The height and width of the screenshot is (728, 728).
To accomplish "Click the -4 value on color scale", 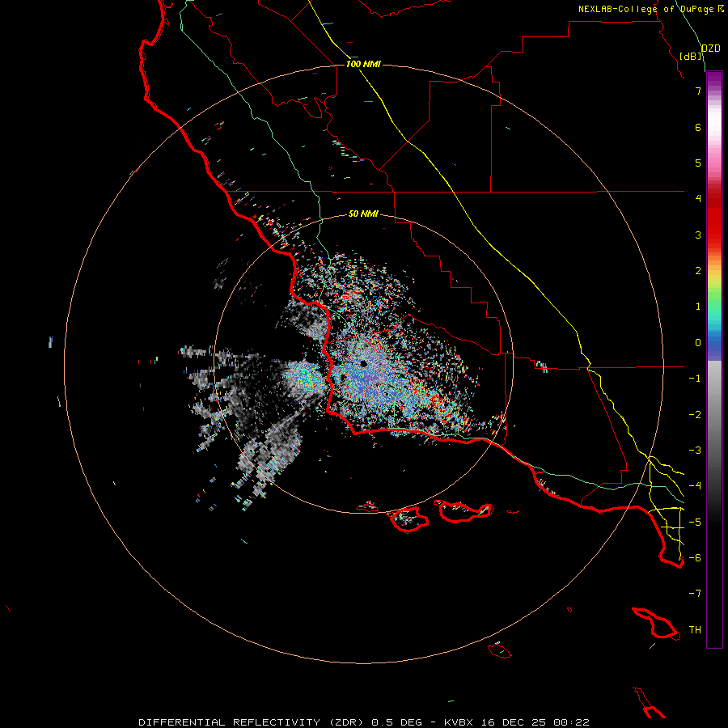I will (x=695, y=486).
